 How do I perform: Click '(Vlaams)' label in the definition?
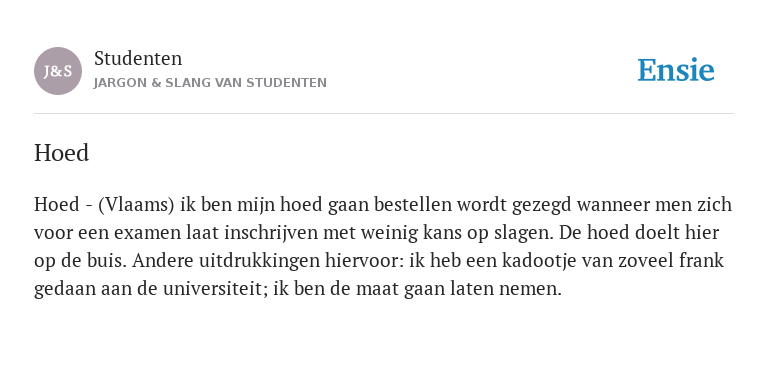tap(136, 205)
